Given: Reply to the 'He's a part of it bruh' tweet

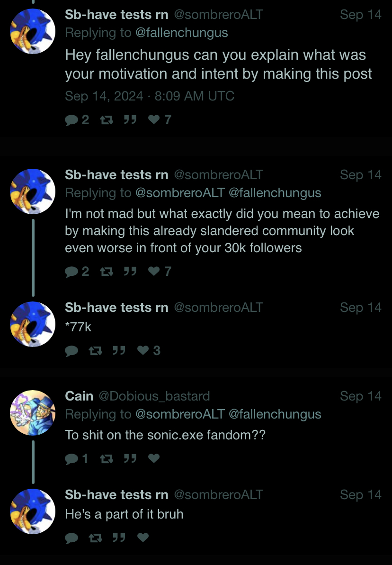Looking at the screenshot, I should click(71, 538).
